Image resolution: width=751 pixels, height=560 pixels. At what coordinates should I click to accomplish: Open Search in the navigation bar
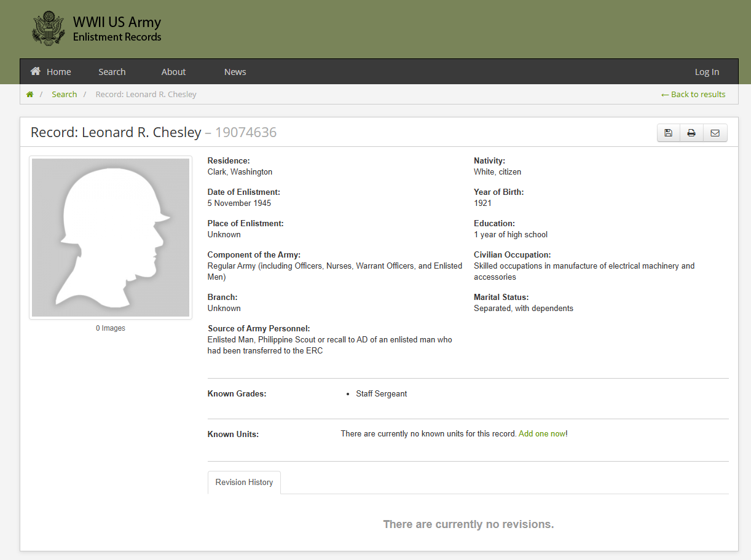[x=112, y=72]
